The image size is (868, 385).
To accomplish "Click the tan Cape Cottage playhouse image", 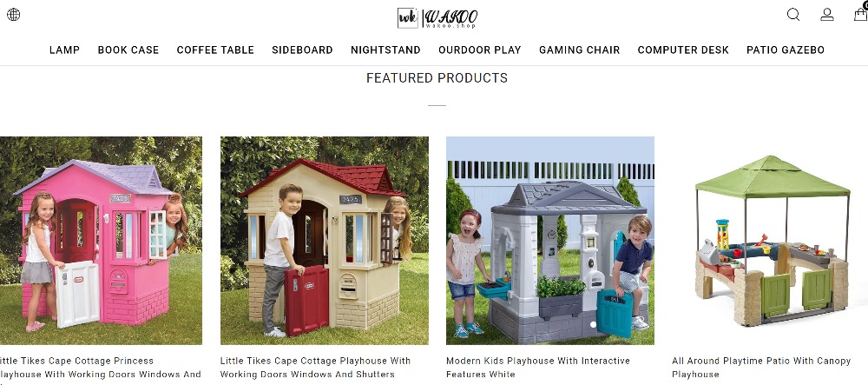I will click(325, 241).
